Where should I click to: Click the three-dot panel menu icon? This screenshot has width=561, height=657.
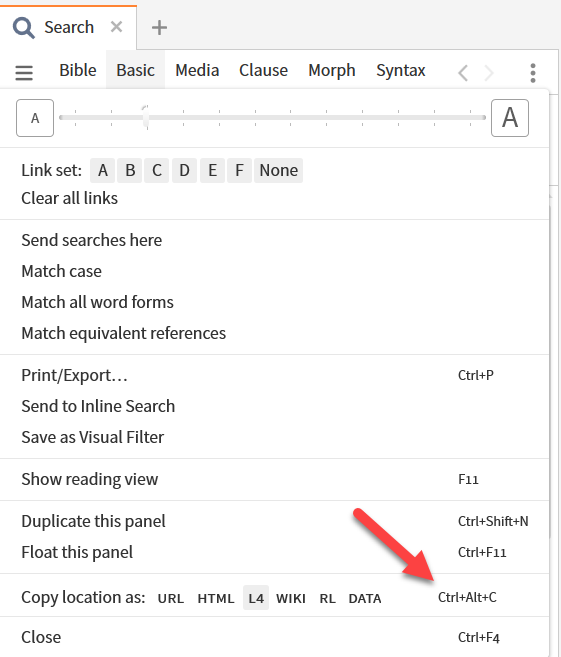pos(533,73)
